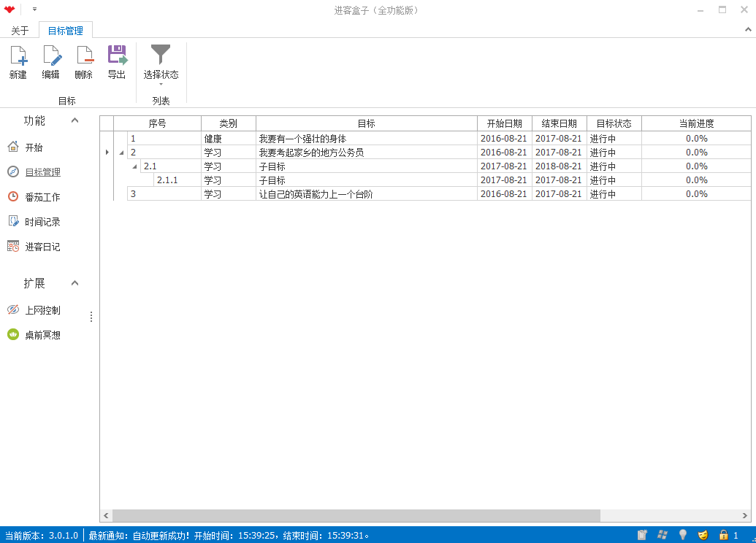Image resolution: width=756 pixels, height=543 pixels.
Task: Sort by the 开始日期 column header
Action: coord(504,123)
